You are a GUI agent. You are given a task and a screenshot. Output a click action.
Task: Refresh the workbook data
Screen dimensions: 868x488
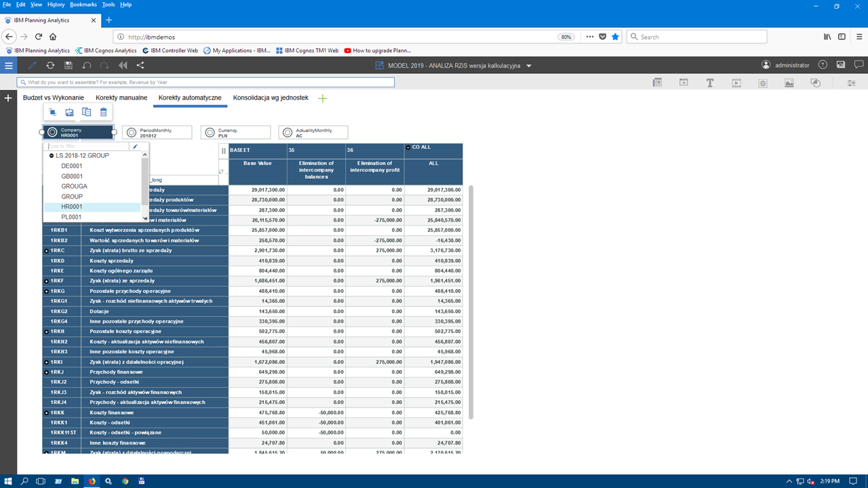[50, 66]
